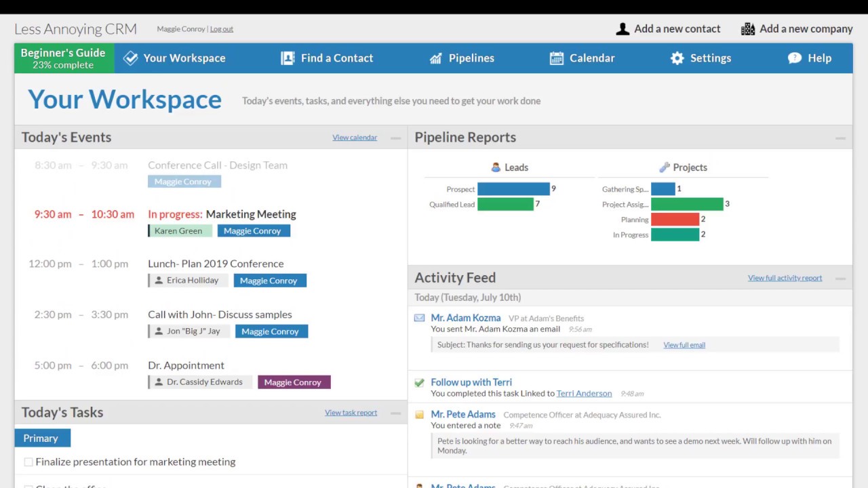Collapse the Pipeline Reports panel

840,138
